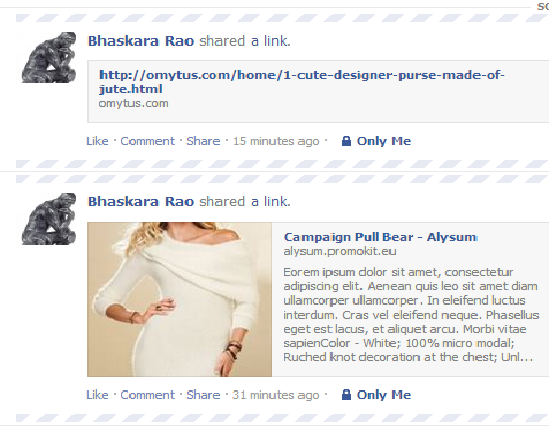The width and height of the screenshot is (549, 434).
Task: Click the alysum.promokit.eu domain text
Action: 340,251
